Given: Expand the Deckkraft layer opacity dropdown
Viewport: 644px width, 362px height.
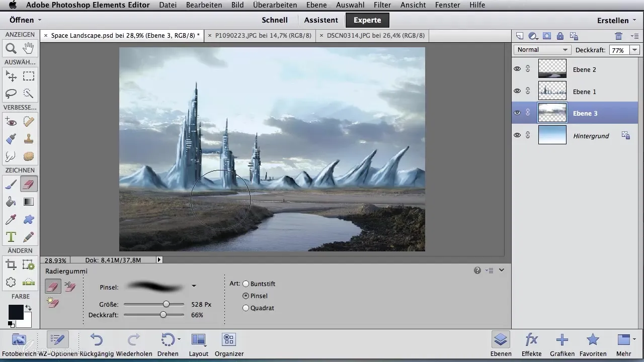Looking at the screenshot, I should point(634,50).
